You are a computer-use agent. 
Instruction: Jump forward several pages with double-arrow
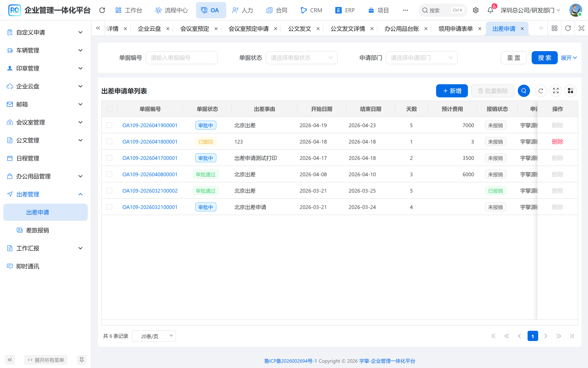coord(559,336)
